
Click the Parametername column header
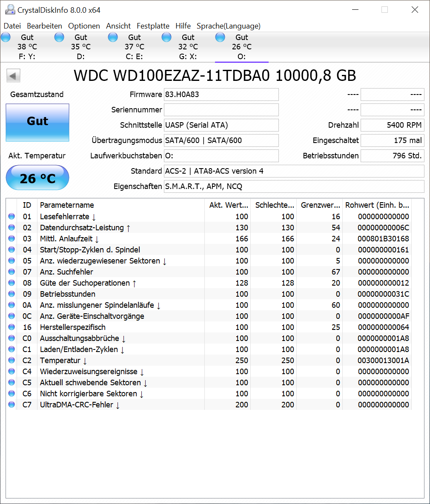(121, 205)
